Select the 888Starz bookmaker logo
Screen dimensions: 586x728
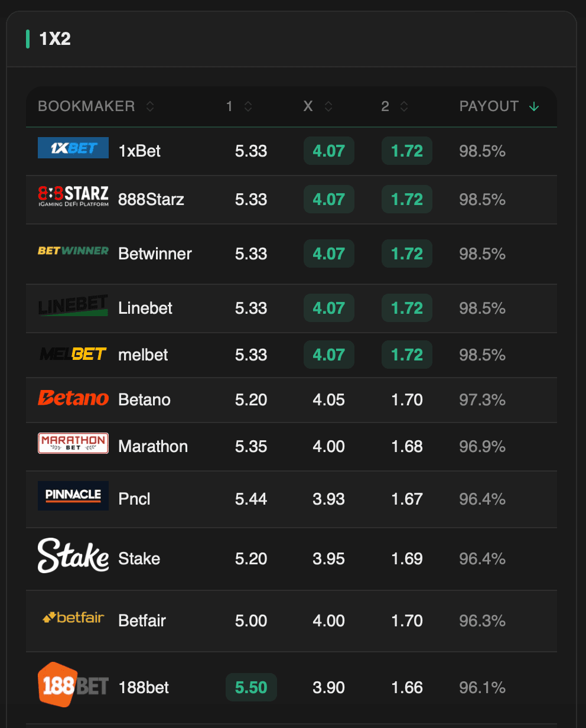pos(73,196)
